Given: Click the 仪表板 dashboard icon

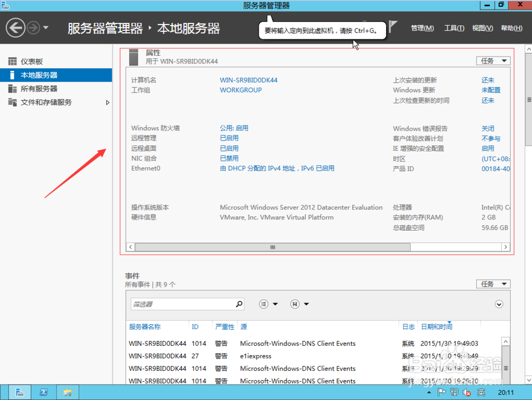Looking at the screenshot, I should [12, 61].
